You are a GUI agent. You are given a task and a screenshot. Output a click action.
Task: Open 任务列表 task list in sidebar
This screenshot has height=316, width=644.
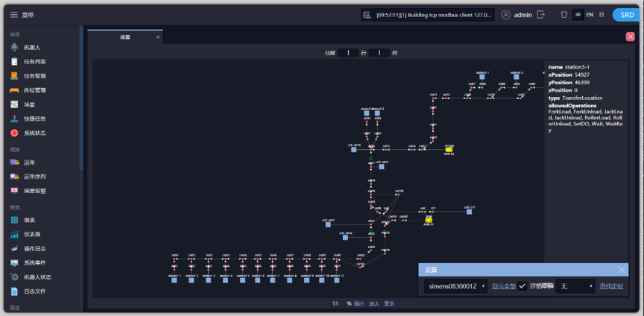(x=34, y=62)
